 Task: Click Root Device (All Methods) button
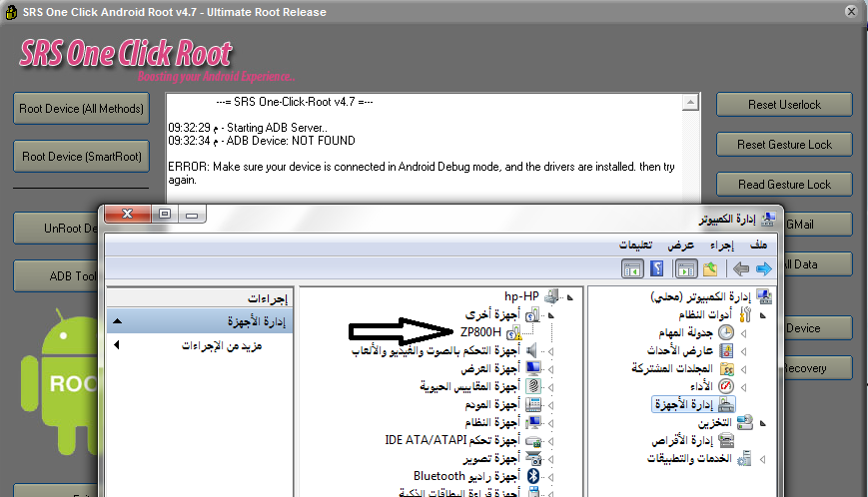pyautogui.click(x=81, y=109)
